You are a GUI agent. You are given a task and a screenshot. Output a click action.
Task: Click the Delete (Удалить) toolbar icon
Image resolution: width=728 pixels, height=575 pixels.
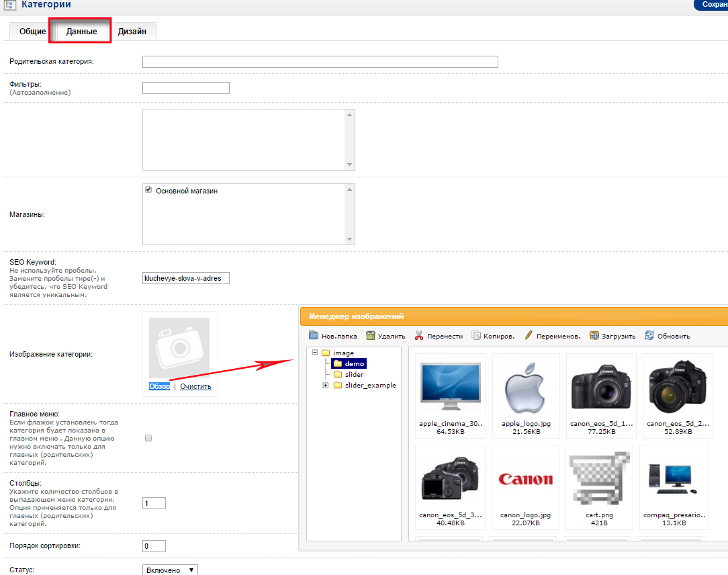[371, 336]
